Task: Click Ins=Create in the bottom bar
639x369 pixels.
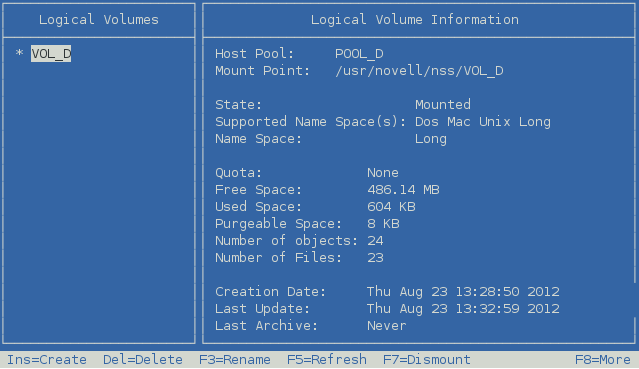Action: [x=47, y=360]
